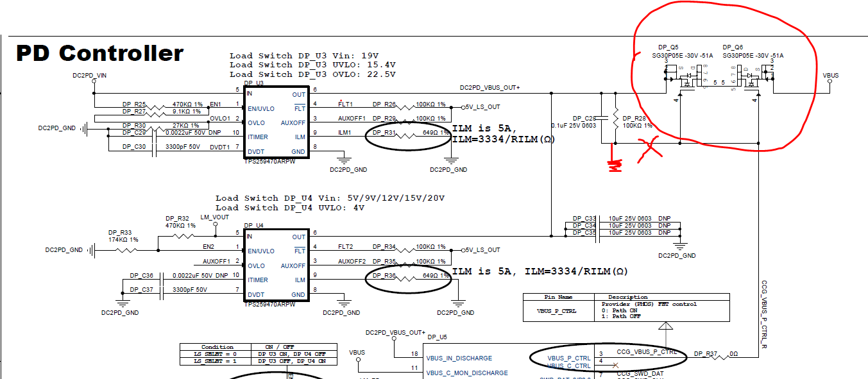Click the DP_C33 capacitor designator
The image size is (868, 379).
(x=584, y=219)
